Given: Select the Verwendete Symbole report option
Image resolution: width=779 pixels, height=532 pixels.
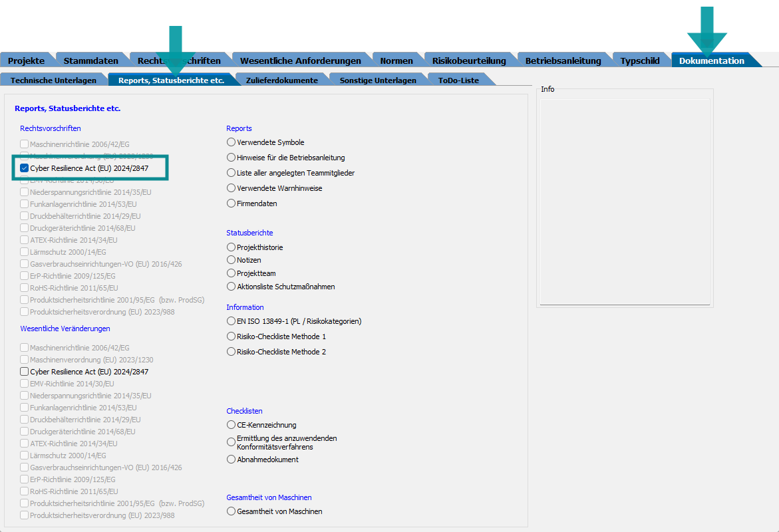Looking at the screenshot, I should tap(232, 142).
